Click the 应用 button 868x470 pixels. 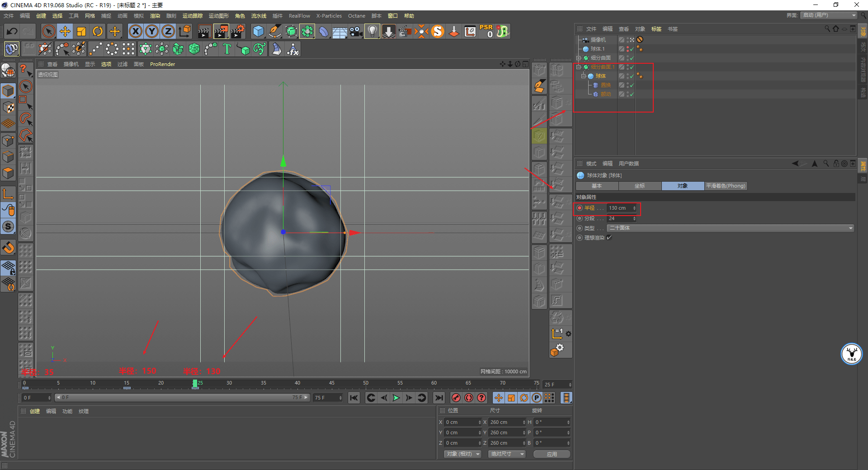click(x=552, y=454)
